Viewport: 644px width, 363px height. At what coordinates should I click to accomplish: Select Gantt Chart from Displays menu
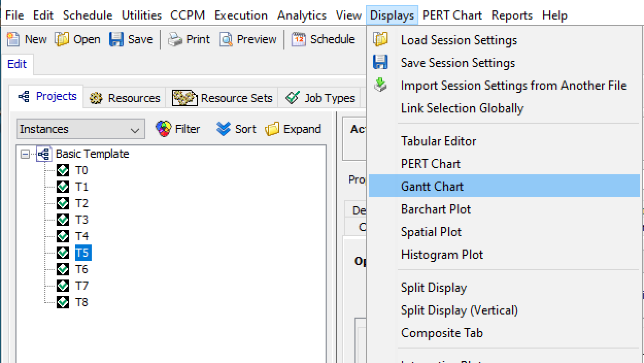432,186
